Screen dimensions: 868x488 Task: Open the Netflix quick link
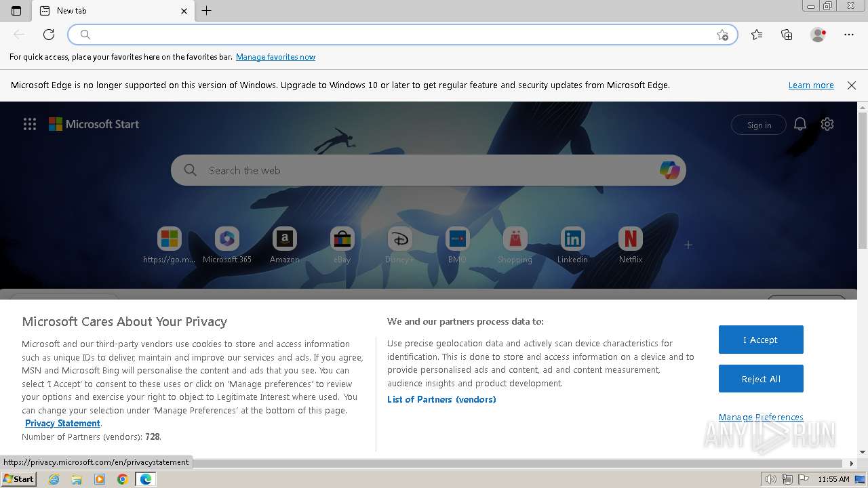(x=631, y=245)
